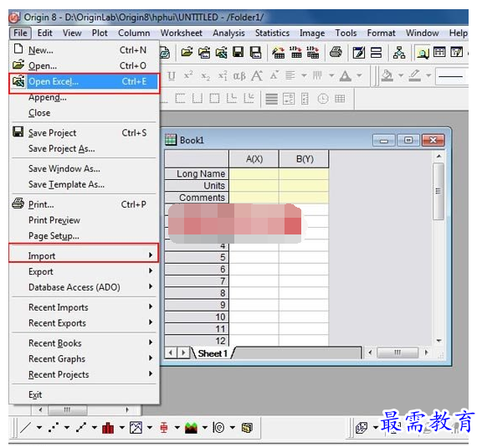Click the Open Excel toolbar icon
The height and width of the screenshot is (448, 482).
[x=221, y=52]
